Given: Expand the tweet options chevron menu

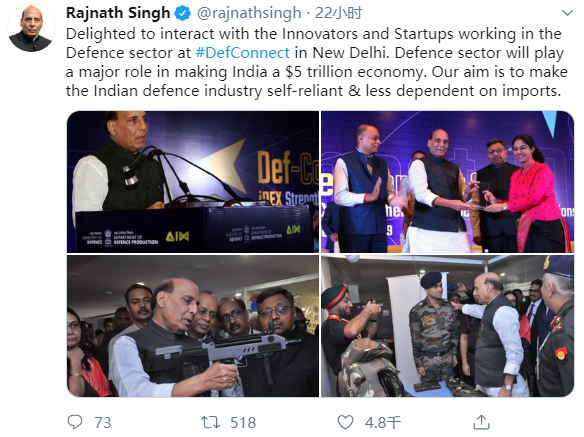Looking at the screenshot, I should tap(567, 13).
